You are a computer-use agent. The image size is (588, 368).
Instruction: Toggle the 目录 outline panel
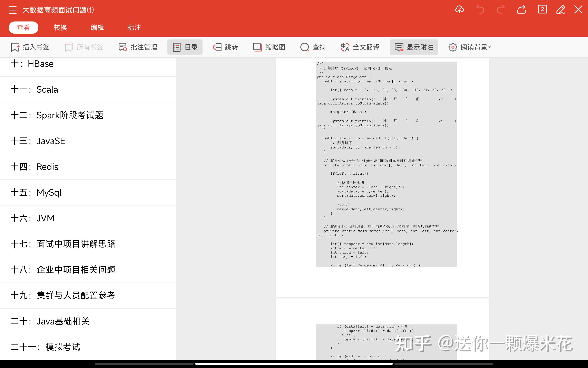tap(185, 47)
